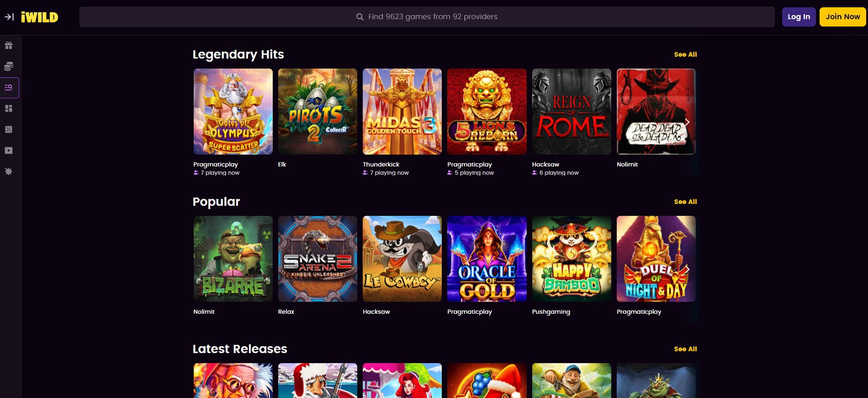Open the red-haired woman game in Latest Releases

point(402,381)
